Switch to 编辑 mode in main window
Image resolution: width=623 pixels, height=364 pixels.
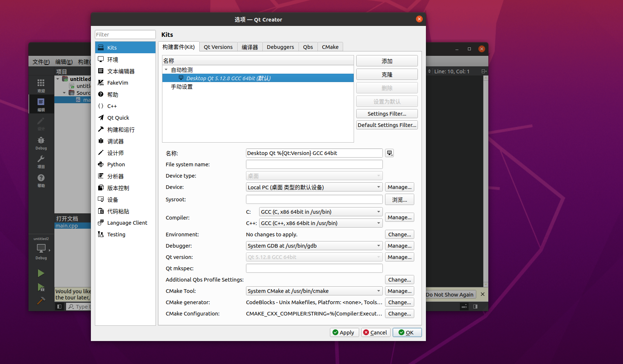[41, 105]
